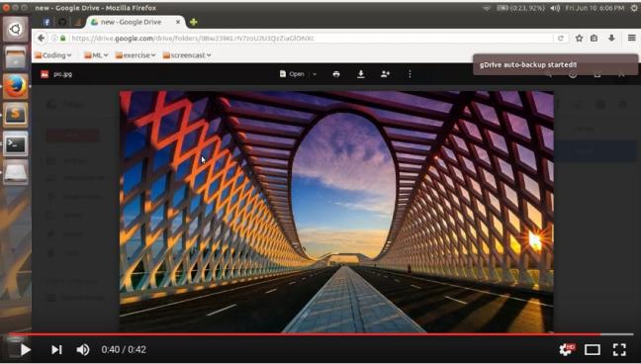Click the pic.jpg file name
The height and width of the screenshot is (364, 641).
[63, 74]
